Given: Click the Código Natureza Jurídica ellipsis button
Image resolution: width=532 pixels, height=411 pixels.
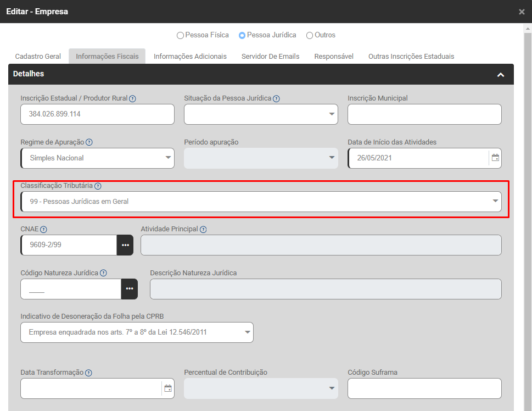Looking at the screenshot, I should pyautogui.click(x=130, y=289).
